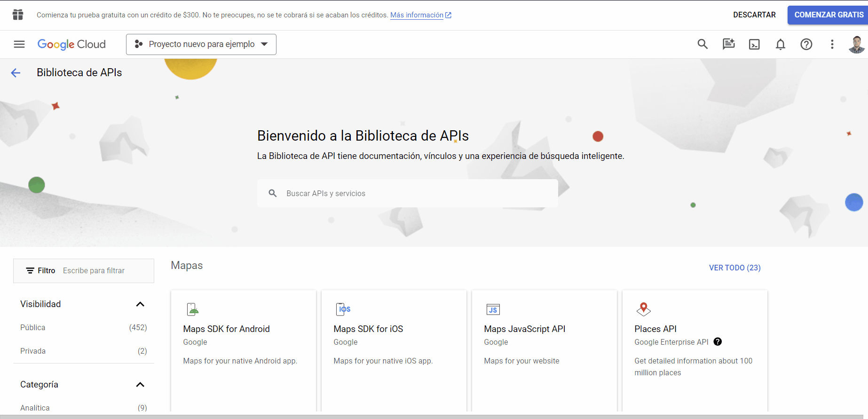This screenshot has width=868, height=419.
Task: Open the main navigation hamburger menu
Action: tap(19, 44)
